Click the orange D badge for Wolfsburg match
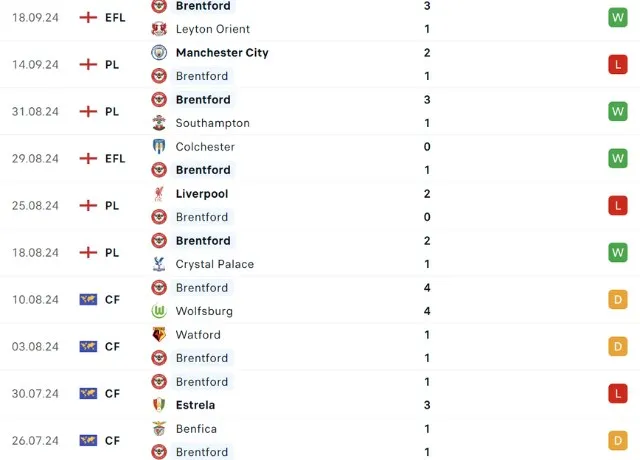640x460 pixels. click(618, 300)
